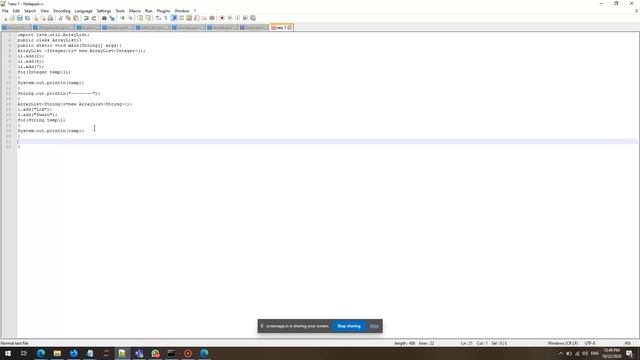Open the View menu

pyautogui.click(x=44, y=11)
